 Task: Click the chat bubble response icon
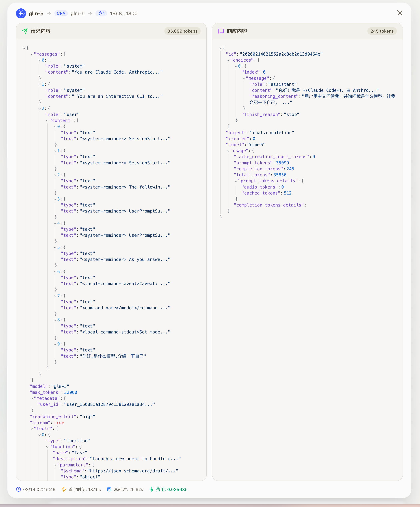click(221, 31)
